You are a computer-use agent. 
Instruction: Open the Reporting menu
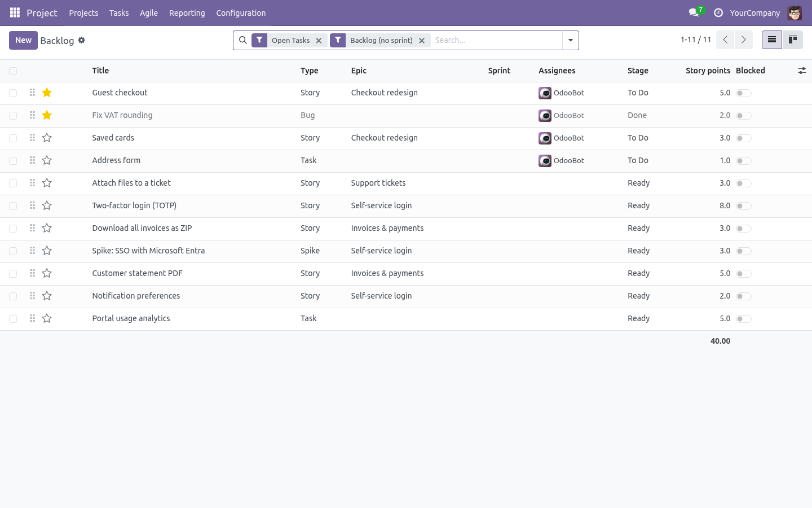pos(187,12)
